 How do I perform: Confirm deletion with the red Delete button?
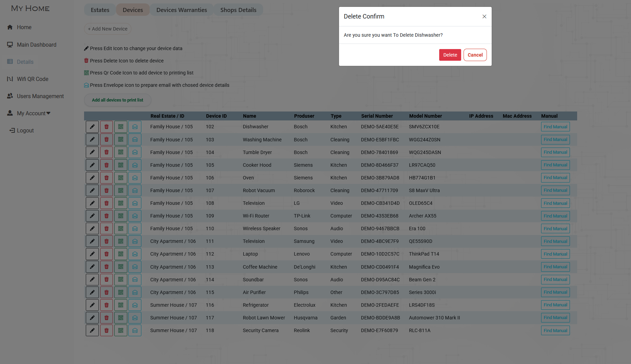(x=450, y=55)
